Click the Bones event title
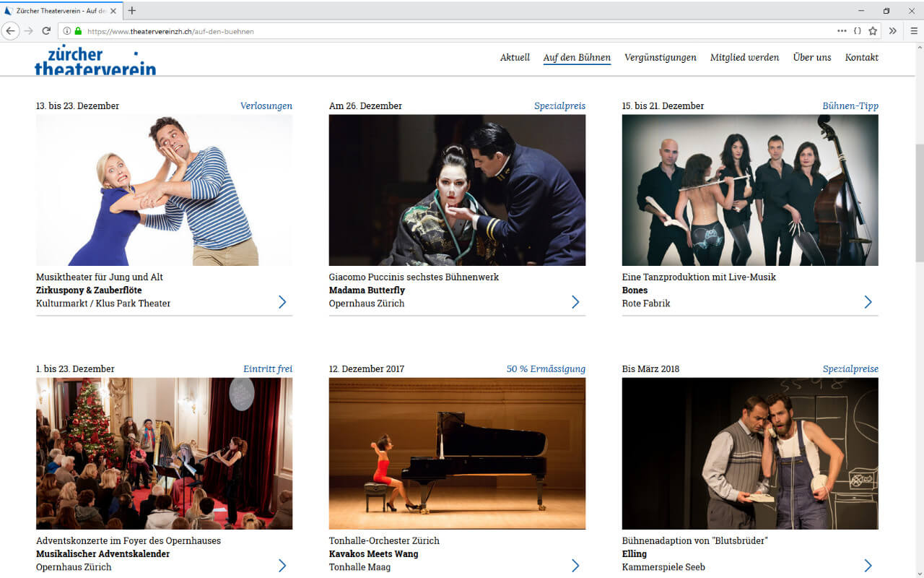The image size is (924, 578). 635,290
